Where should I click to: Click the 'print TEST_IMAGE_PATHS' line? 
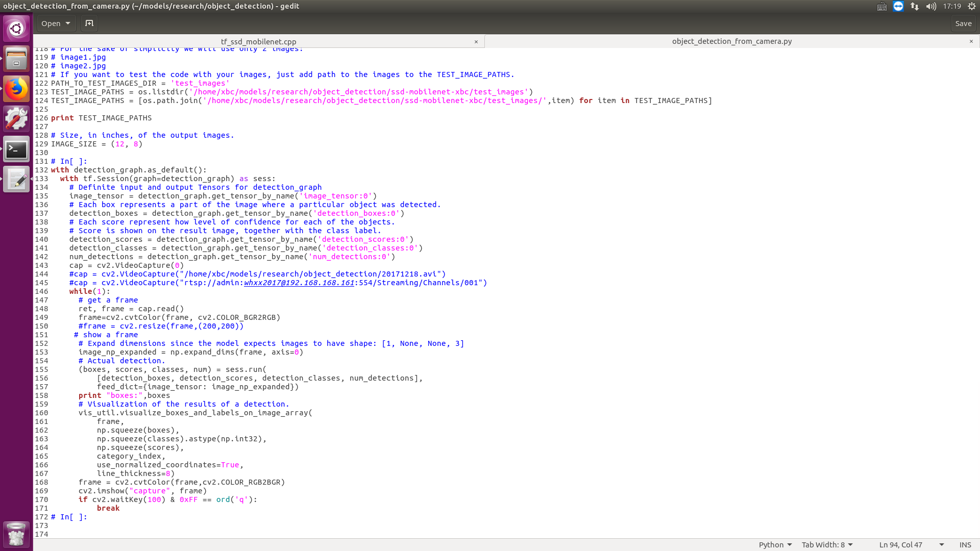click(x=102, y=118)
